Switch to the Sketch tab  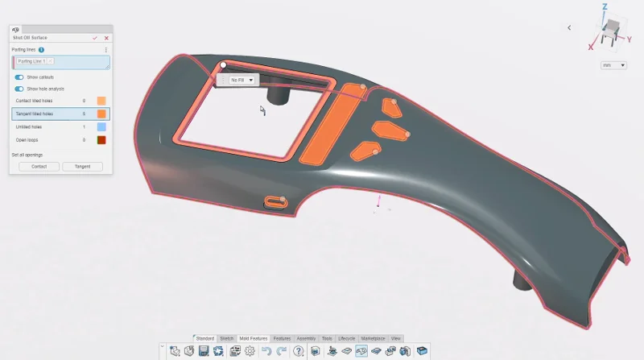[x=227, y=338]
